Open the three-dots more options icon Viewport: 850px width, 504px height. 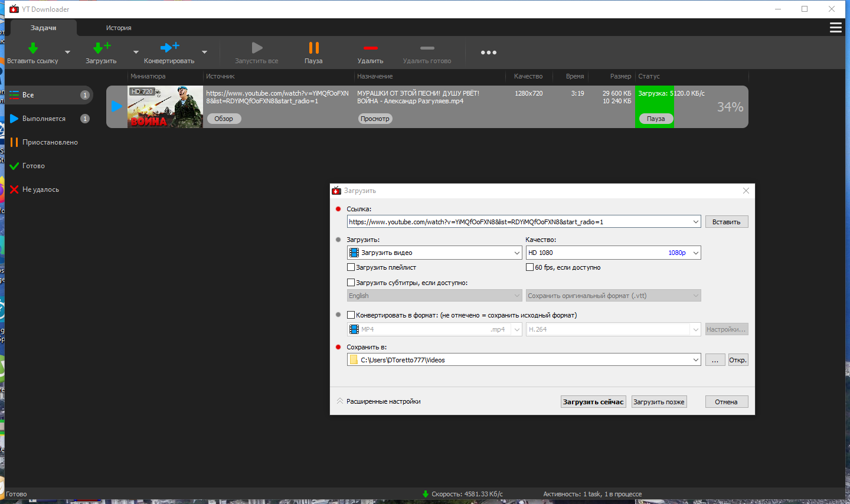click(x=488, y=53)
